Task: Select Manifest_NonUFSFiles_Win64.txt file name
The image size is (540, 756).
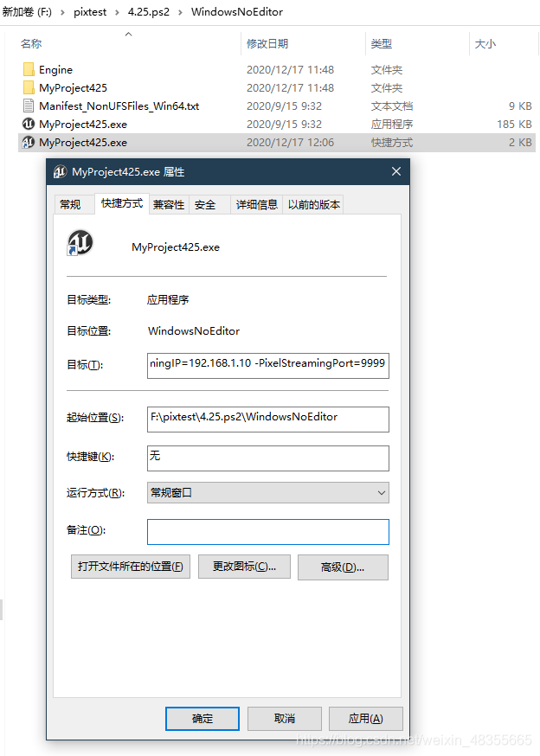Action: pyautogui.click(x=119, y=106)
